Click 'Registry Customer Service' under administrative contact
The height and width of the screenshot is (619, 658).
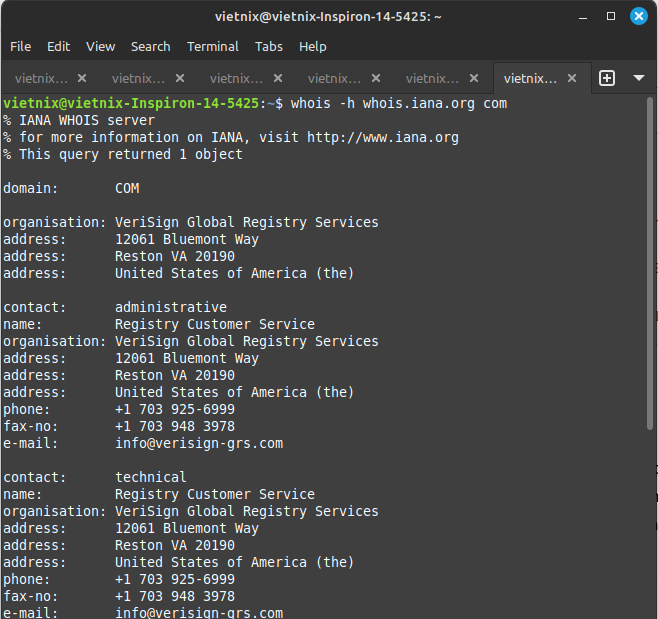coord(215,324)
